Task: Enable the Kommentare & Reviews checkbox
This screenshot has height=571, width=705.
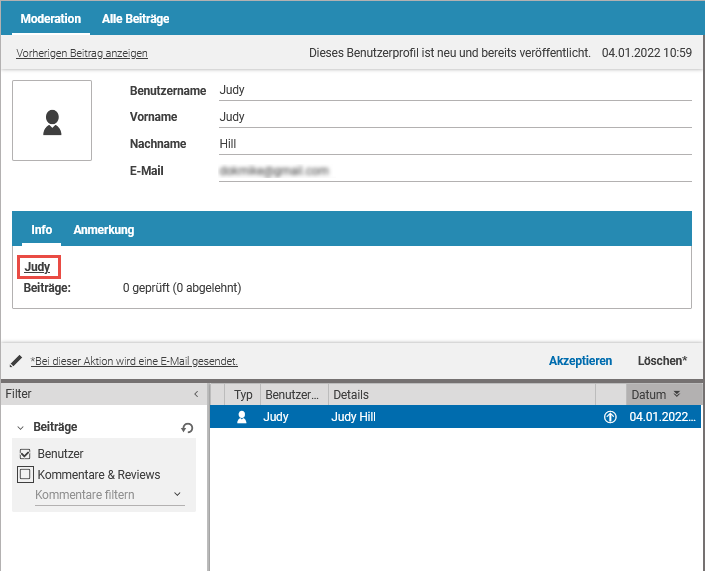Action: [x=26, y=475]
